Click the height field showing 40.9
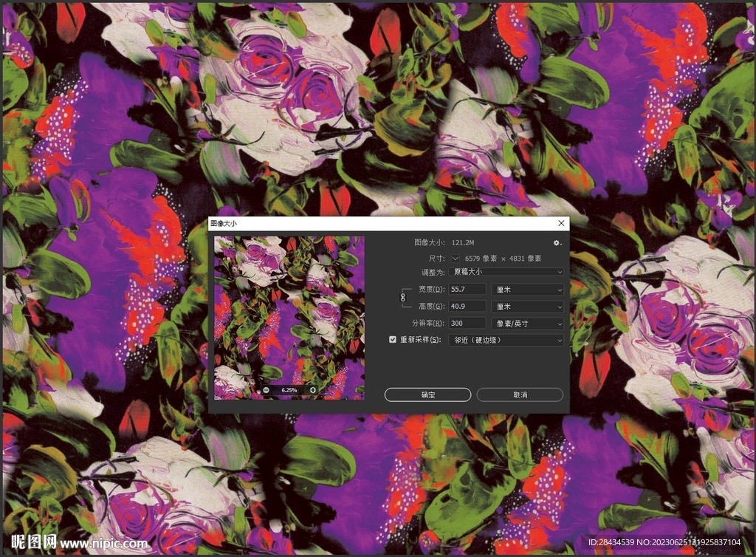 click(467, 307)
